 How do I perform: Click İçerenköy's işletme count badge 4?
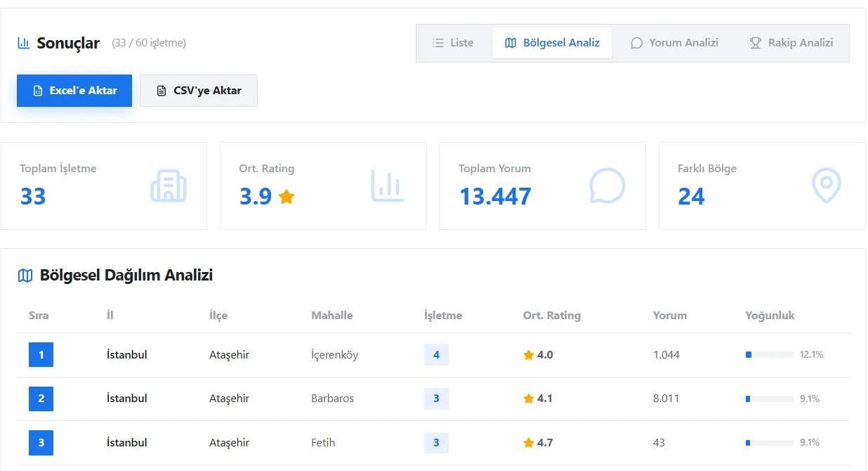(436, 355)
